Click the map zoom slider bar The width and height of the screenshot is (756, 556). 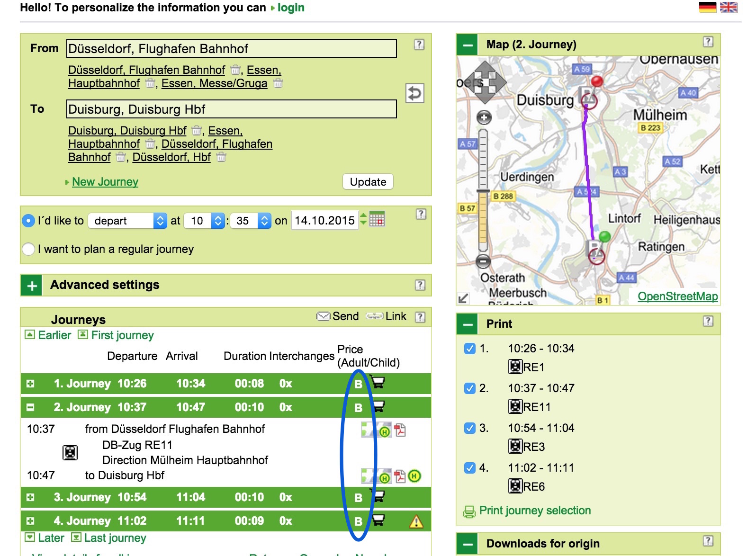coord(483,189)
